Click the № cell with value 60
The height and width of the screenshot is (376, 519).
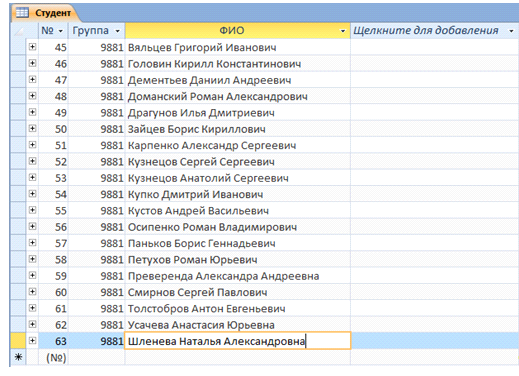[54, 292]
